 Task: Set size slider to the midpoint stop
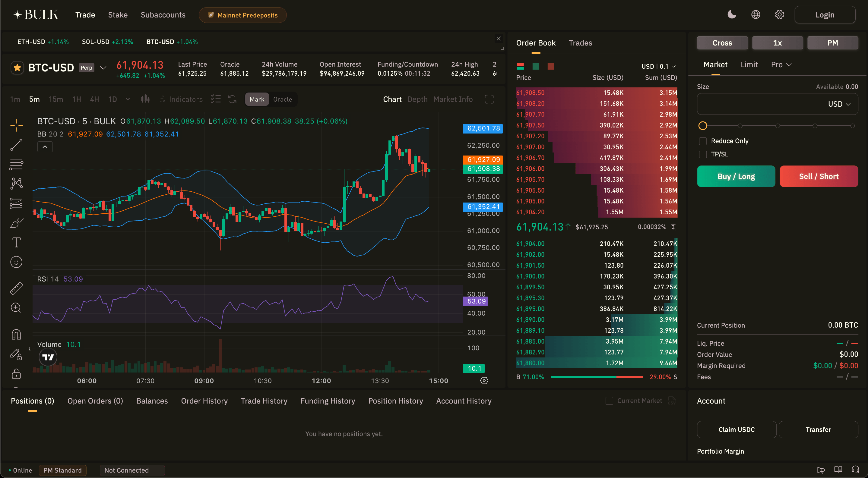click(777, 126)
